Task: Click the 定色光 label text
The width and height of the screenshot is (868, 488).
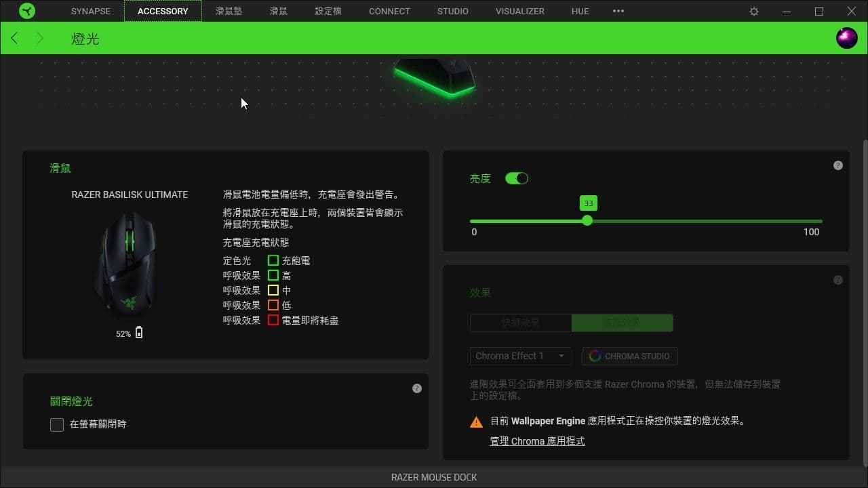Action: tap(237, 260)
